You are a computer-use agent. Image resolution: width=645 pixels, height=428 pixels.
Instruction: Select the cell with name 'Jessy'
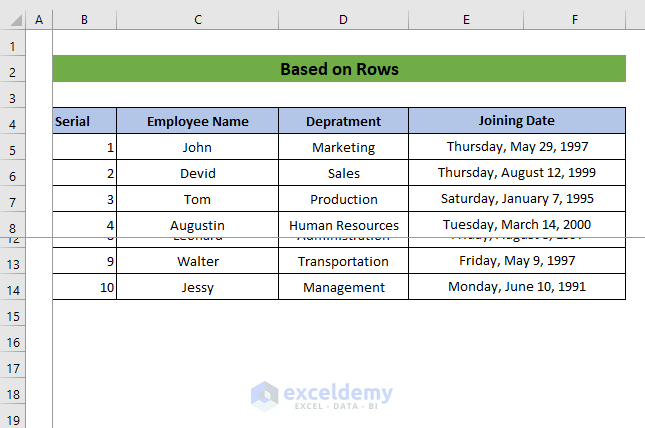point(197,287)
